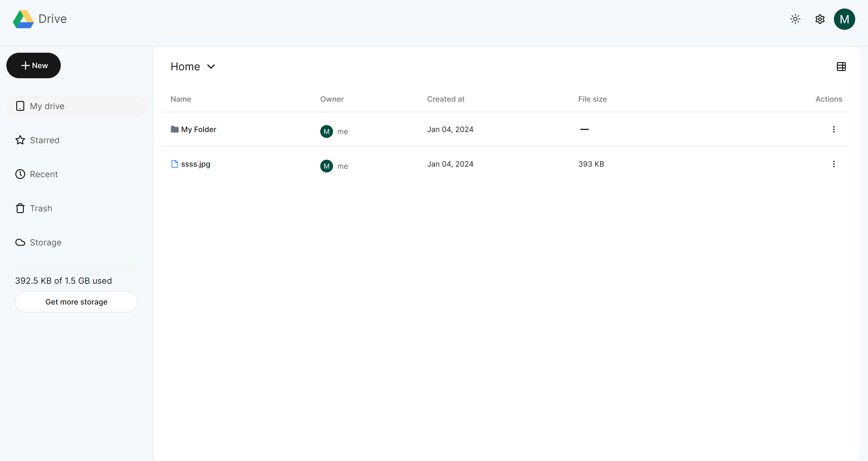
Task: Click the storage usage progress bar
Action: pyautogui.click(x=76, y=268)
